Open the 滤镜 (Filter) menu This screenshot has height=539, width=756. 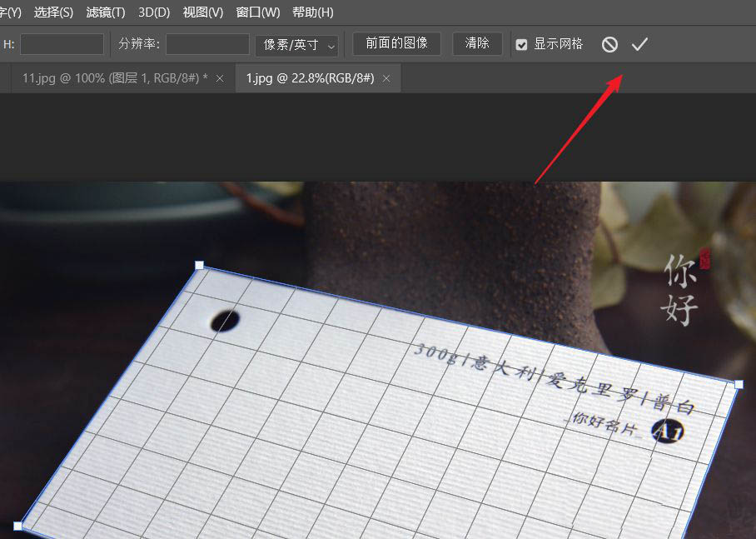[x=105, y=12]
